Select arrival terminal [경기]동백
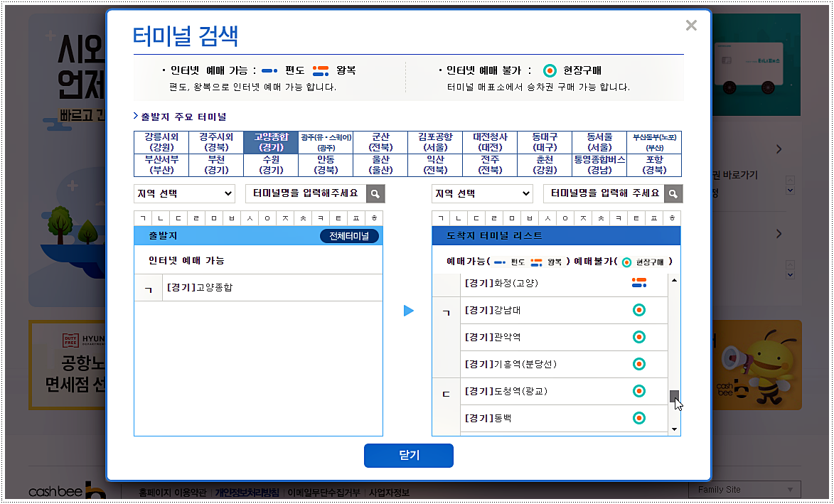 (564, 419)
